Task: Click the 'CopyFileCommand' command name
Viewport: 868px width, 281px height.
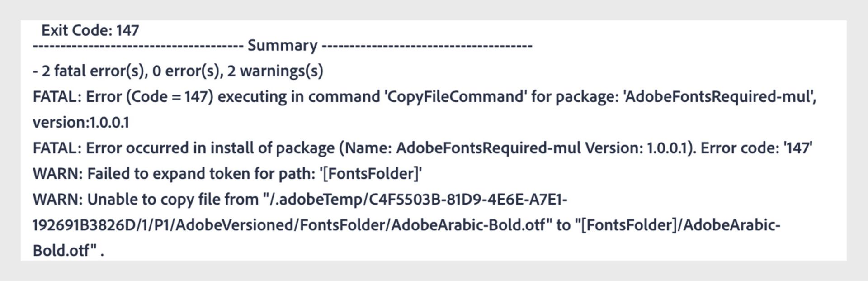Action: point(455,97)
